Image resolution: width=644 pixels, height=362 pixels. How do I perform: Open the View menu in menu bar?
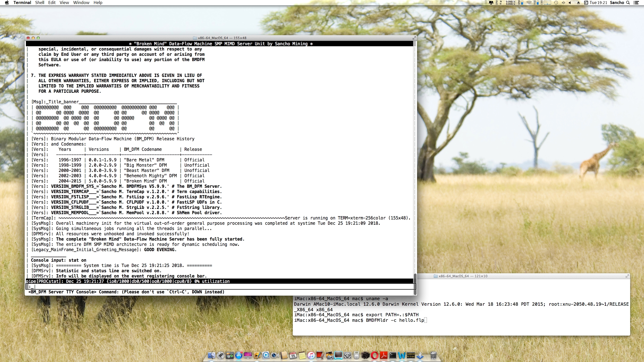click(x=64, y=3)
